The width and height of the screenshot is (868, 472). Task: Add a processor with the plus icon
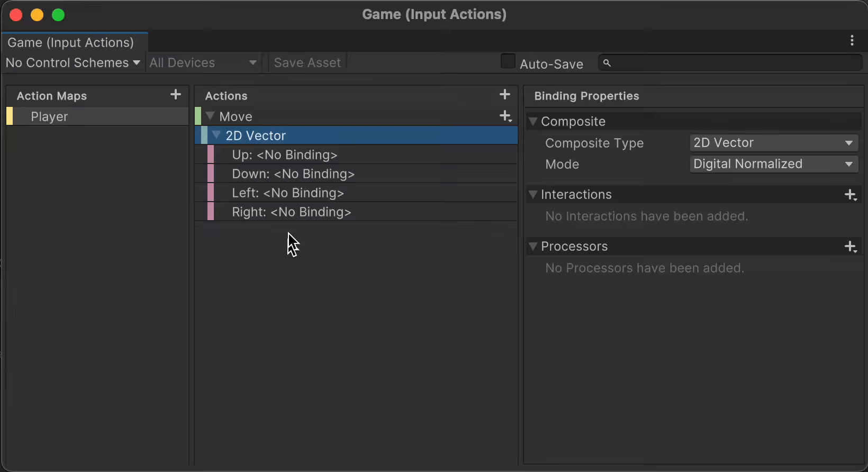coord(851,247)
